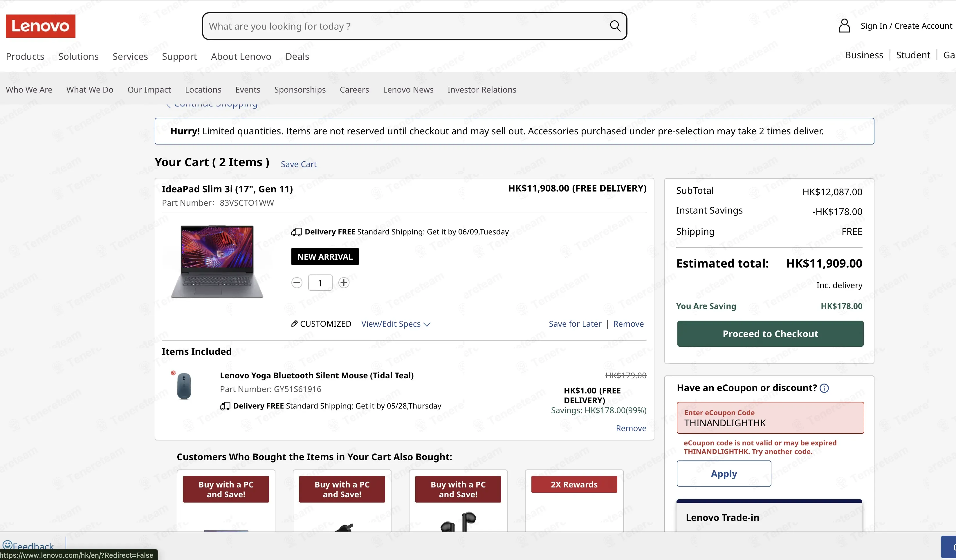Image resolution: width=956 pixels, height=560 pixels.
Task: Click Save for Later link
Action: coord(575,324)
